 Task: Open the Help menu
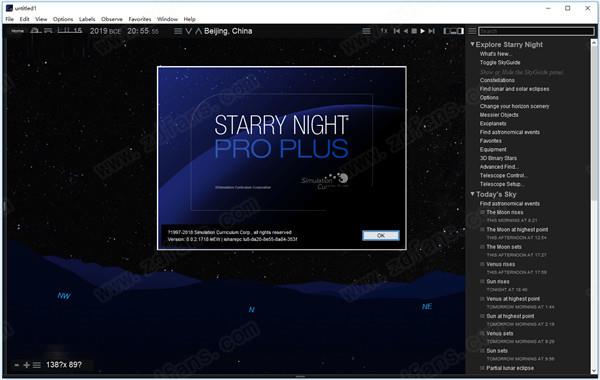coord(189,19)
